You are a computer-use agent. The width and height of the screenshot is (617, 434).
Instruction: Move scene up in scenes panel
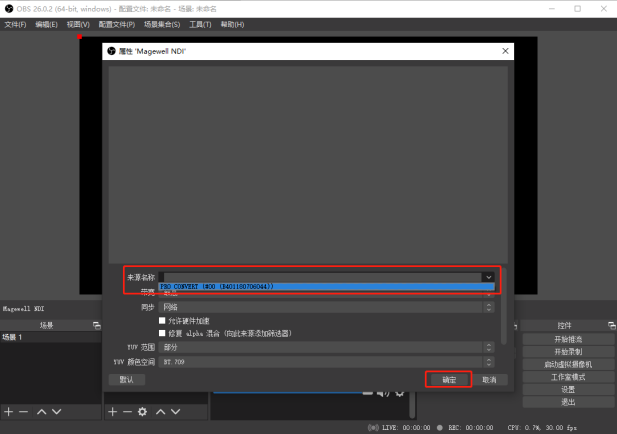tap(42, 412)
